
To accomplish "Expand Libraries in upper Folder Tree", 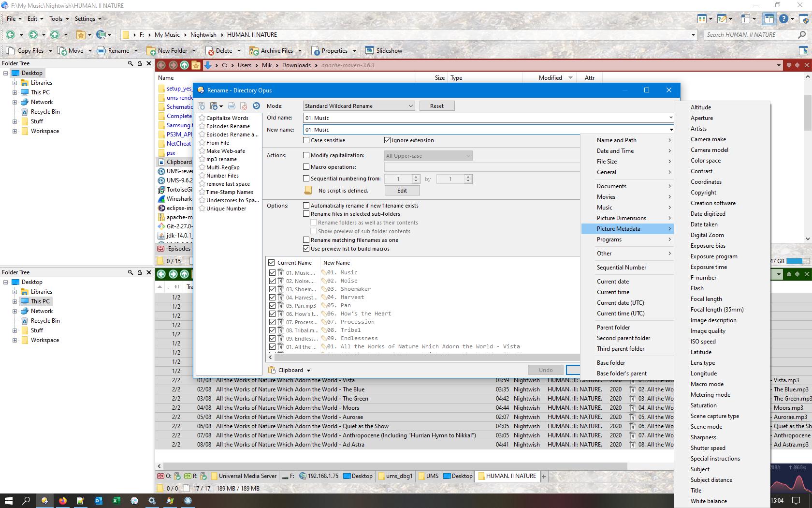I will point(14,83).
